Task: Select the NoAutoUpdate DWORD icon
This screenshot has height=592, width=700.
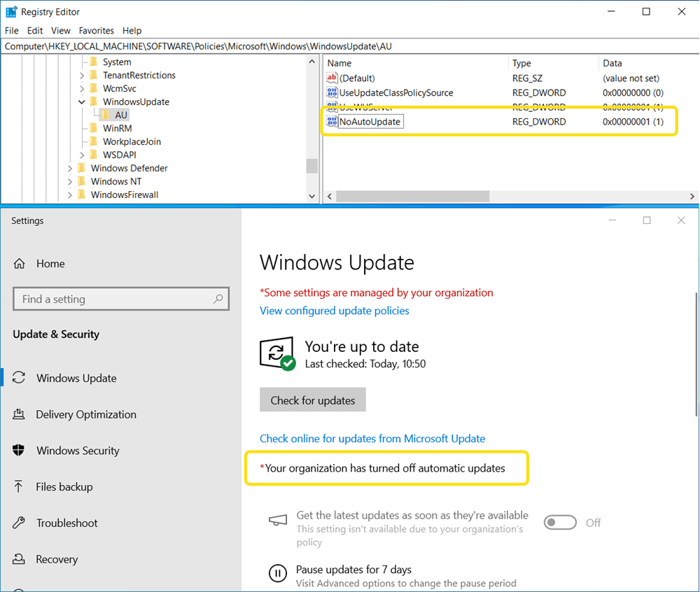Action: pos(332,121)
